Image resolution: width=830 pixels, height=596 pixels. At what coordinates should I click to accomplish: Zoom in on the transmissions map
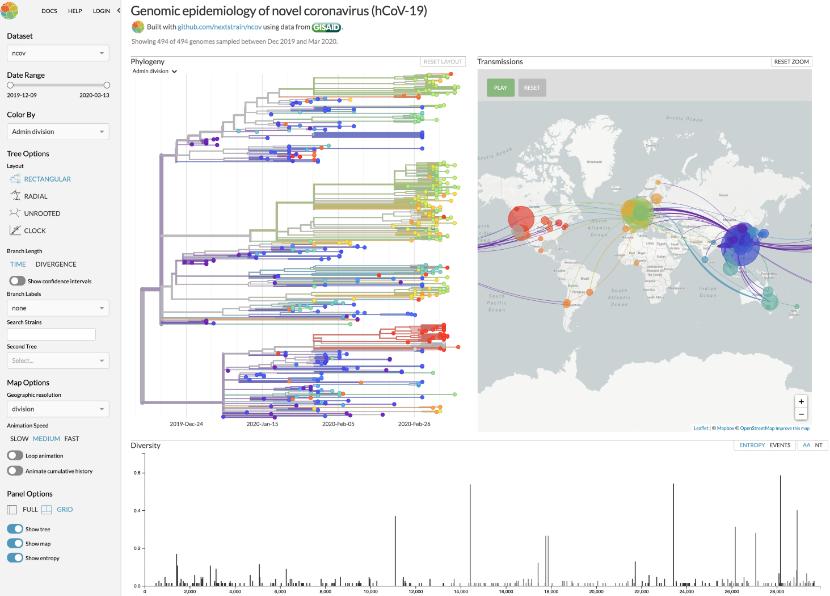point(801,401)
